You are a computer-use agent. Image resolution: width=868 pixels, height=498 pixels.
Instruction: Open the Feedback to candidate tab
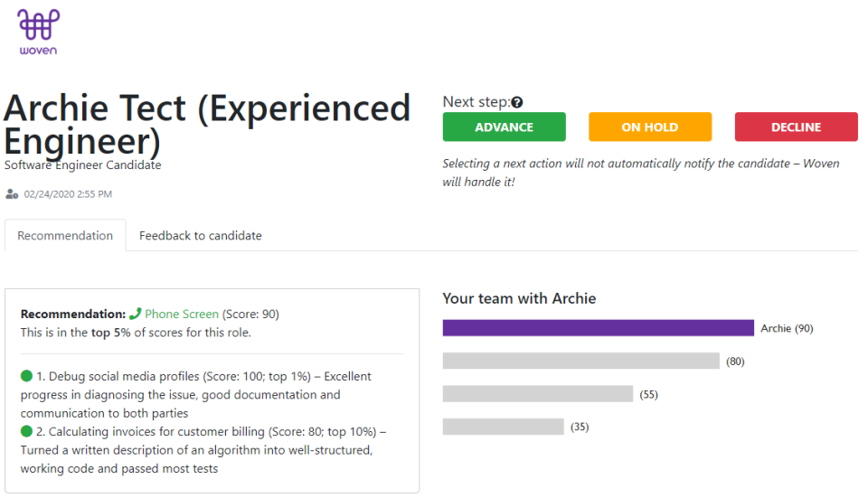coord(200,236)
